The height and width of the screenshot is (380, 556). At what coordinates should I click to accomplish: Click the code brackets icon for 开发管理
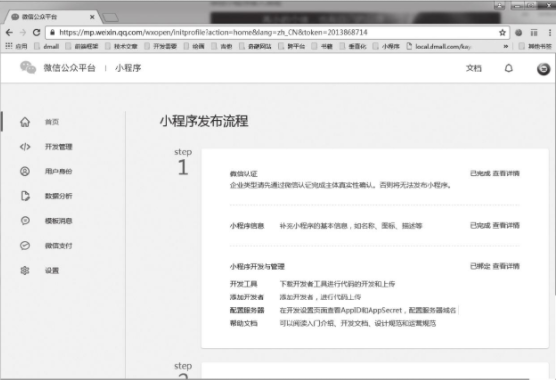[x=25, y=147]
